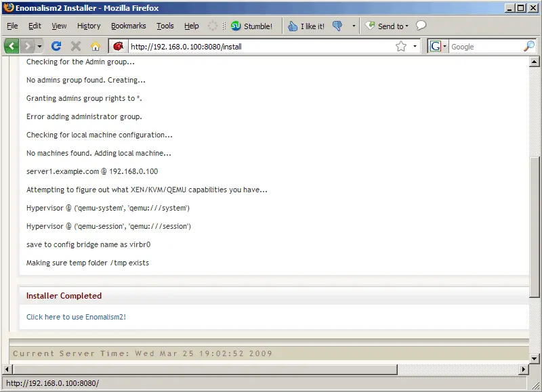Click the horizontal scrollbar left arrow
This screenshot has width=542, height=392.
tap(7, 369)
